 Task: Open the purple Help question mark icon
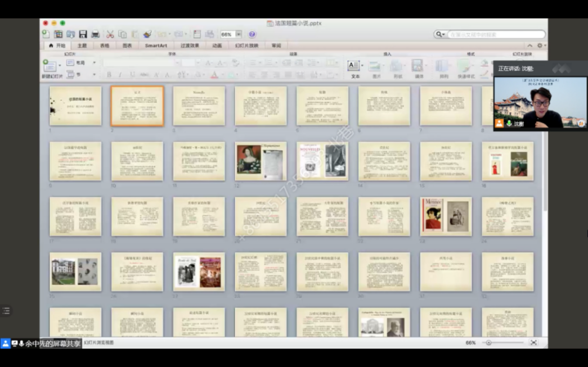pyautogui.click(x=252, y=34)
